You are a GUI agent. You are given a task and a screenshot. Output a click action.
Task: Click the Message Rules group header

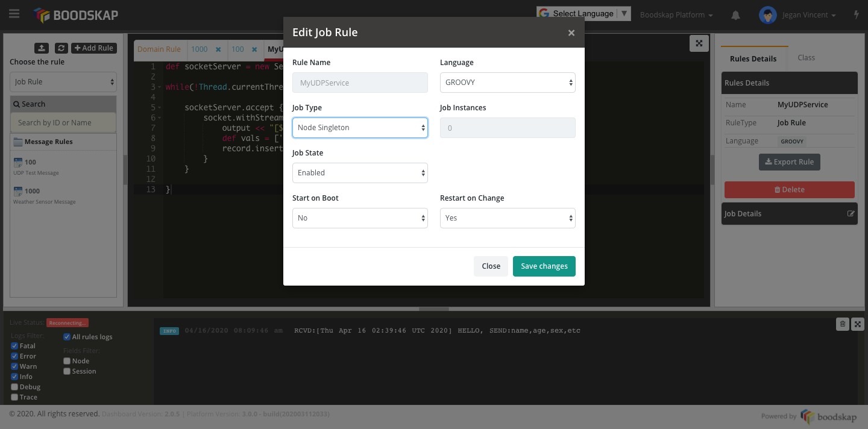[x=63, y=142]
